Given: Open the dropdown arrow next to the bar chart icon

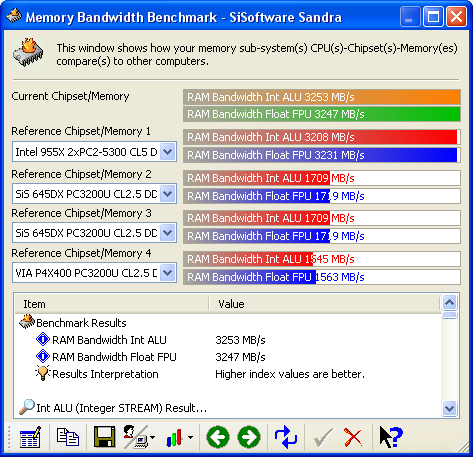Looking at the screenshot, I should [190, 437].
